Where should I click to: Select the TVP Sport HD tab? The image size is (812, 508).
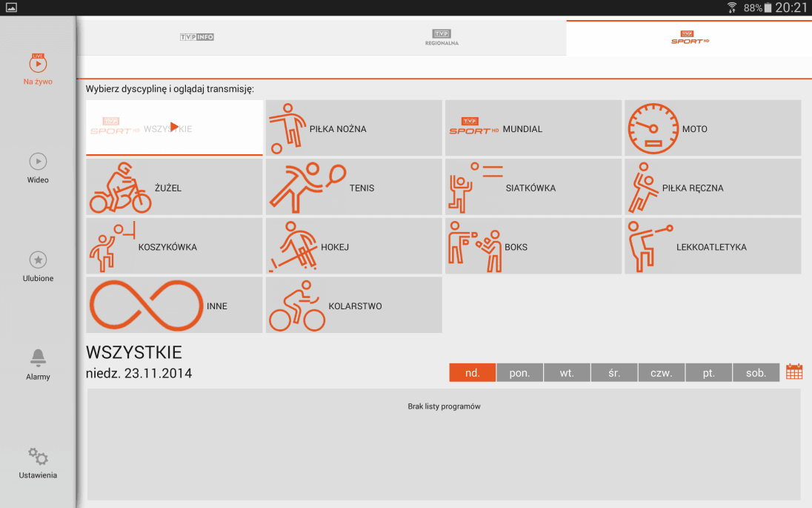click(x=688, y=38)
